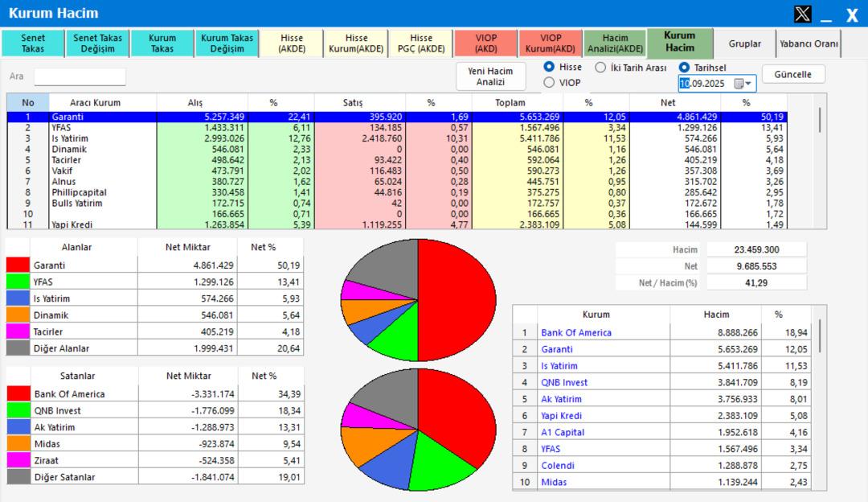Screen dimensions: 868x502
Task: Click the orange Midas swatch in Satanlar
Action: point(18,444)
